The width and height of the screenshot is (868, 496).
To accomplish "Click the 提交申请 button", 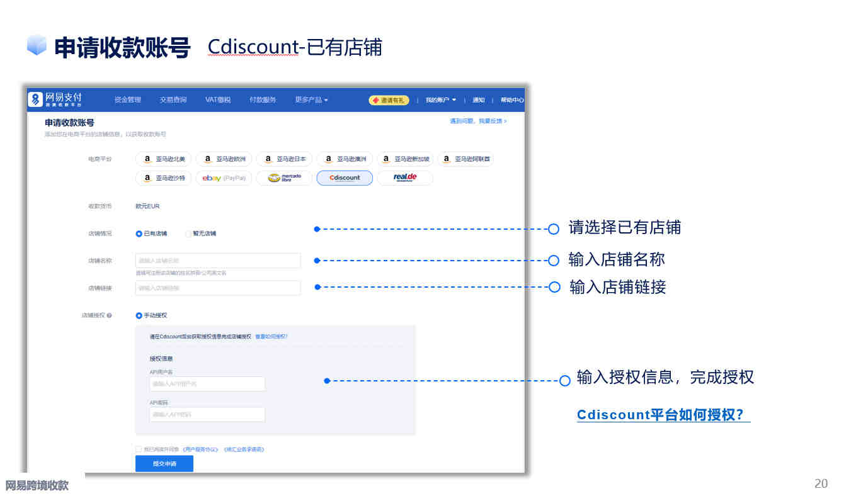I will tap(164, 464).
